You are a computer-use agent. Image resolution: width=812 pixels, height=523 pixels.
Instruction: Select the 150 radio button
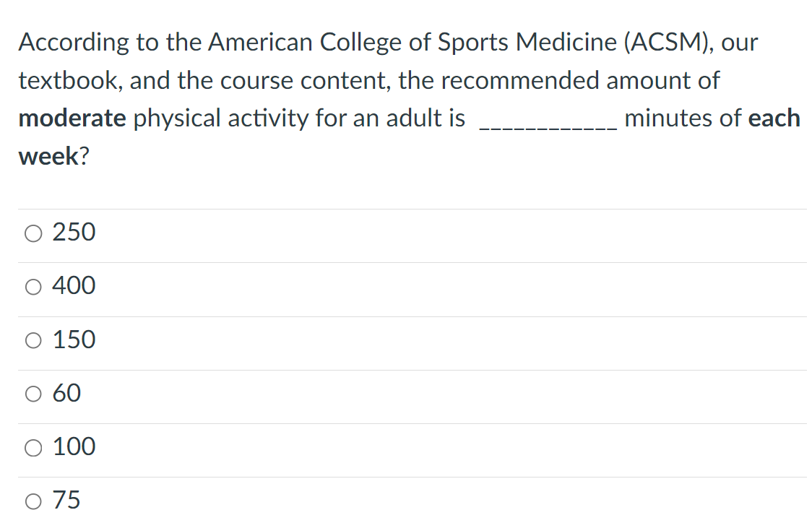33,341
